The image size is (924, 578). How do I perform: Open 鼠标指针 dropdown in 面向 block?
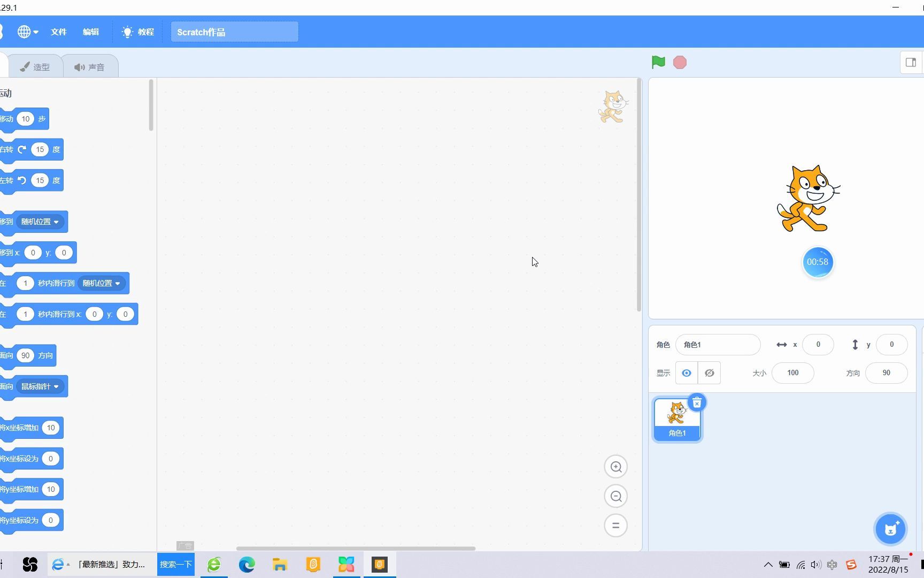tap(40, 386)
